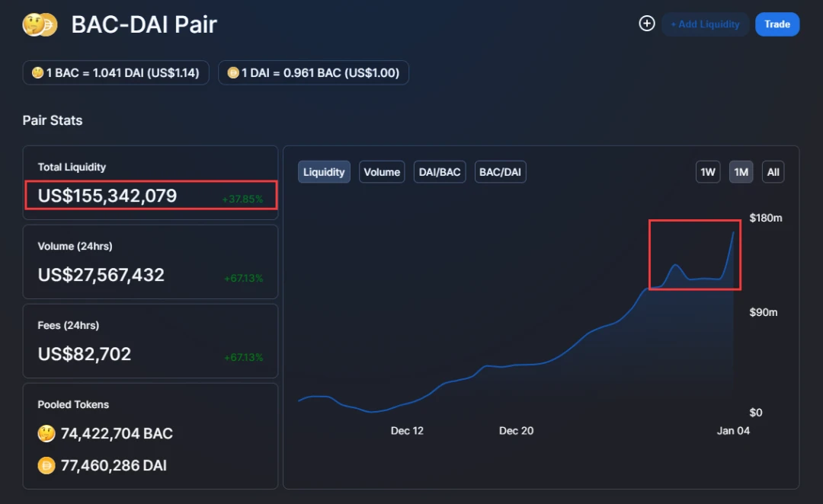The width and height of the screenshot is (823, 504).
Task: Click the DAI coin in price pill
Action: (x=233, y=72)
